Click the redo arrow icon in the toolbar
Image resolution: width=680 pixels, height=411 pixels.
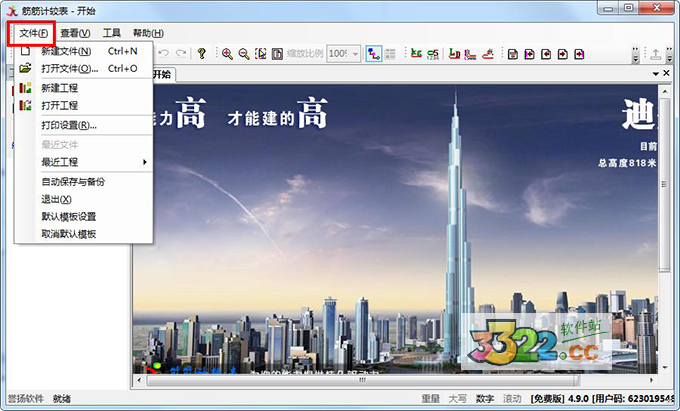point(181,53)
